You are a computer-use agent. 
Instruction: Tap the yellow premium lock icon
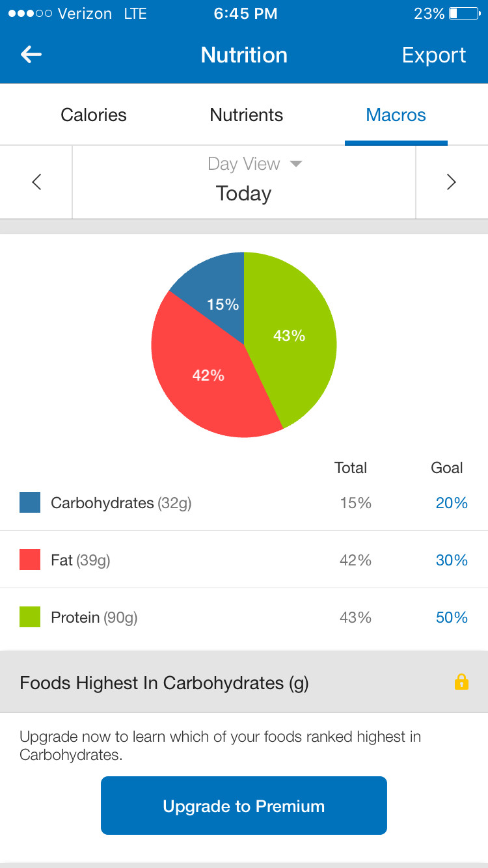(x=461, y=682)
